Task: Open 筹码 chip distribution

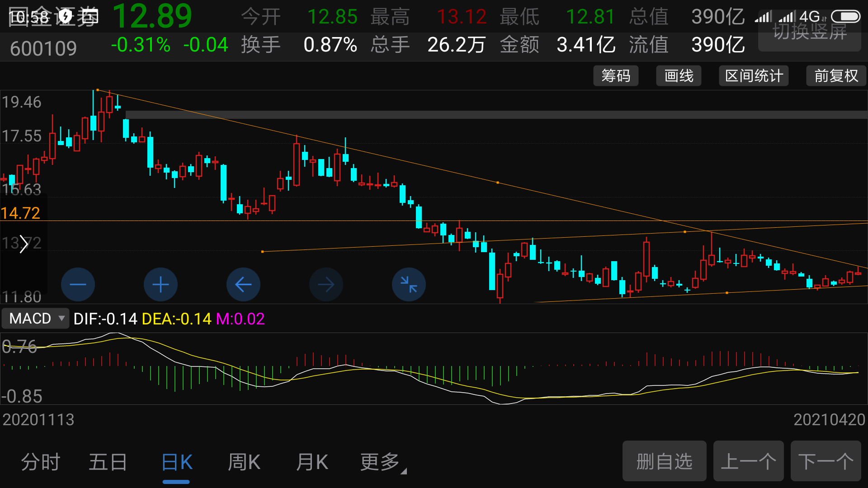Action: [616, 75]
